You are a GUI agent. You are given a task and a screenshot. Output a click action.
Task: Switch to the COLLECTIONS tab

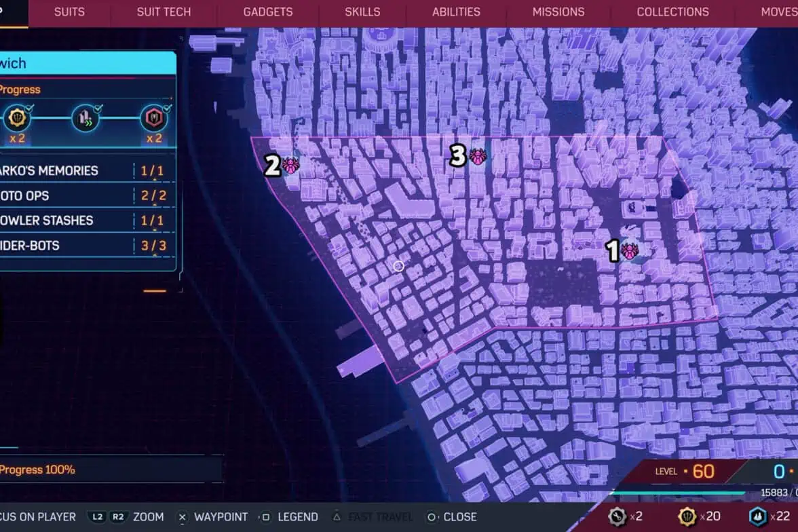point(673,12)
